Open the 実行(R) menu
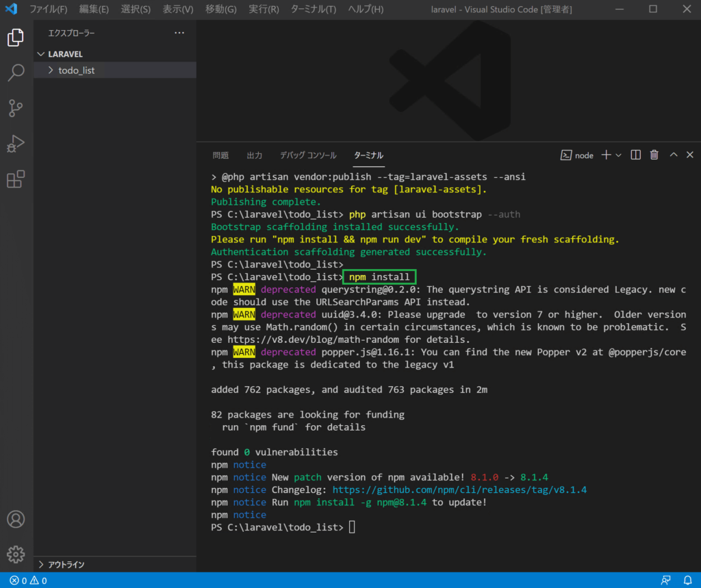Screen dimensions: 701x588 tap(264, 9)
